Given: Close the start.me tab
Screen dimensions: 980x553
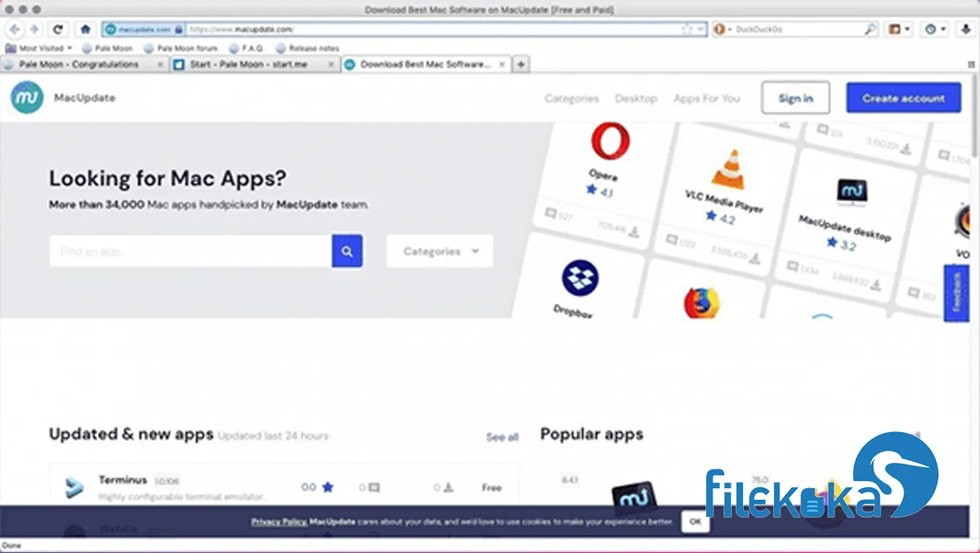Looking at the screenshot, I should click(x=331, y=64).
